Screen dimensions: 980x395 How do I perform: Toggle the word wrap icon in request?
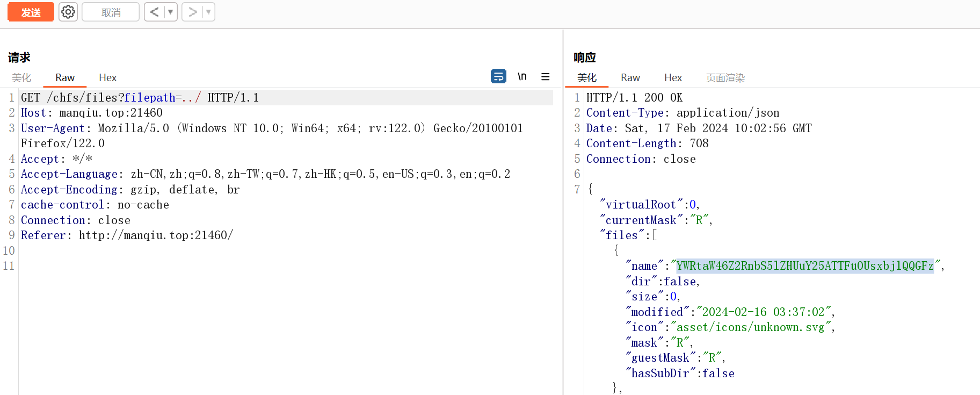tap(498, 76)
